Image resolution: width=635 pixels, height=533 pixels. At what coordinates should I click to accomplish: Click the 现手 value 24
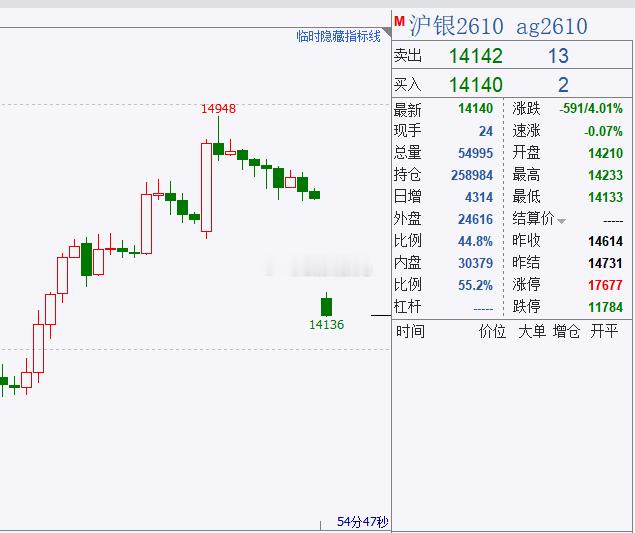[x=486, y=131]
